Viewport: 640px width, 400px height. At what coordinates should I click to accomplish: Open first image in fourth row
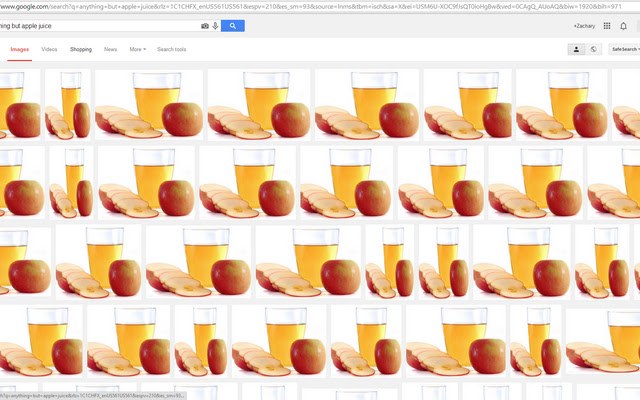20,340
